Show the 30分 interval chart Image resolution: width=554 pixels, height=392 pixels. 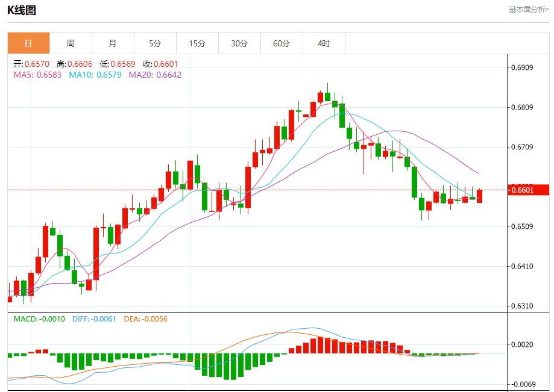point(239,43)
